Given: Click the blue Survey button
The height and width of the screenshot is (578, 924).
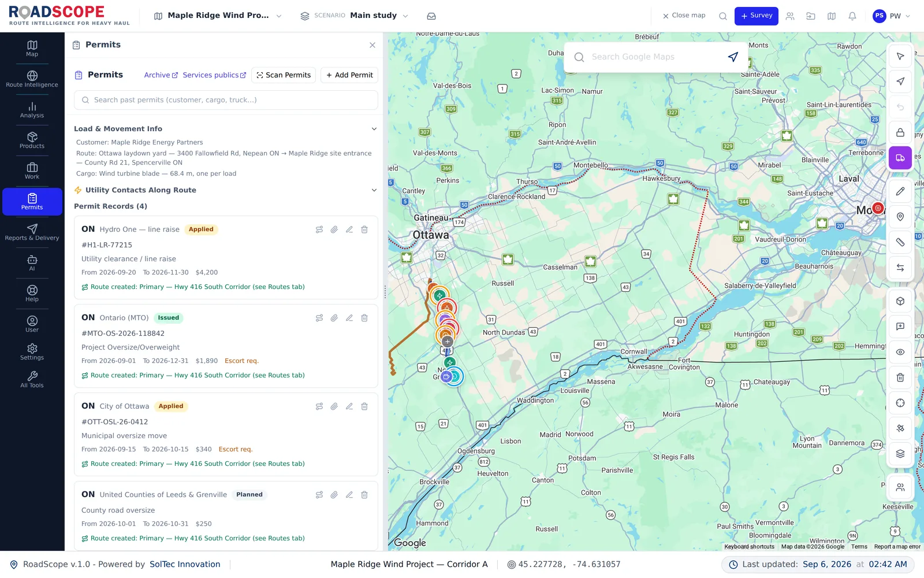Looking at the screenshot, I should (757, 16).
